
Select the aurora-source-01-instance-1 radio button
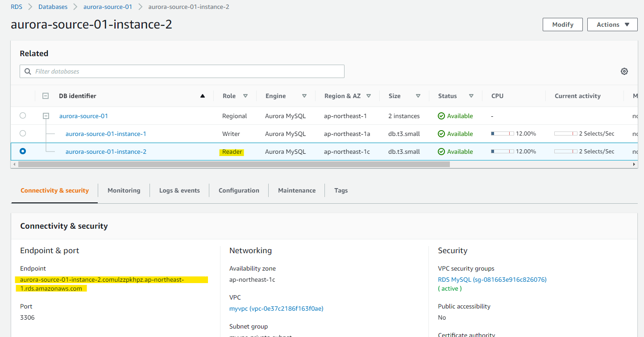pos(23,133)
